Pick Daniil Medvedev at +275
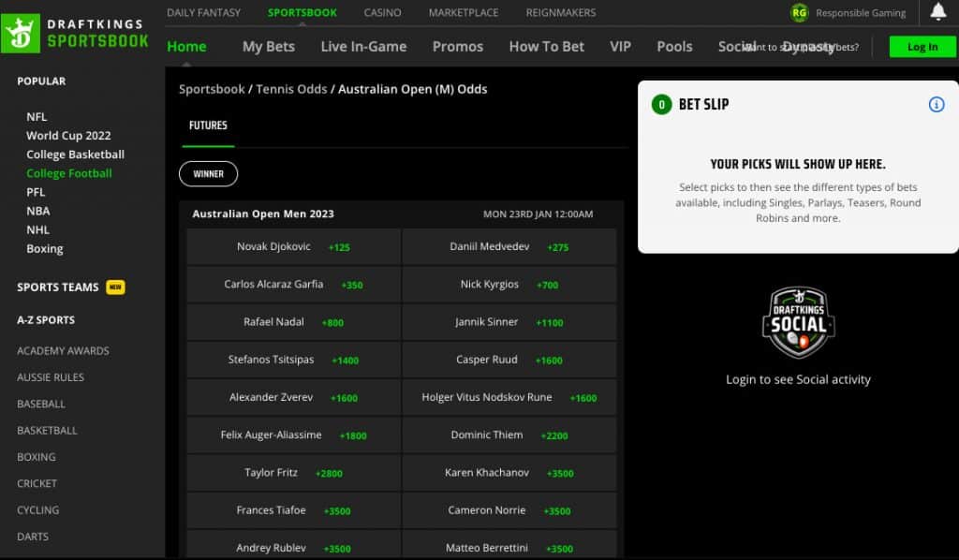Image resolution: width=959 pixels, height=560 pixels. pos(509,247)
